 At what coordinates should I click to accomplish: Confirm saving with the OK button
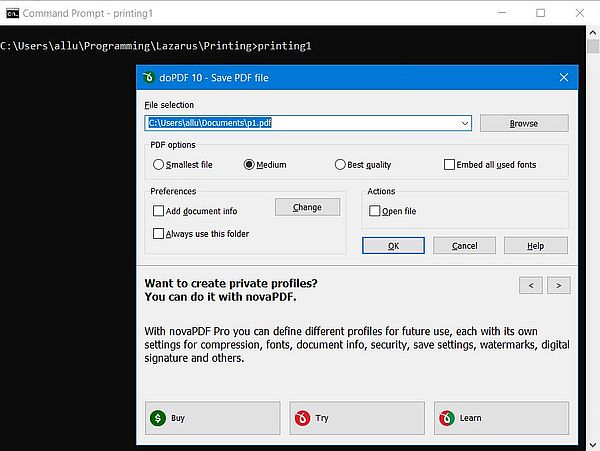(393, 246)
